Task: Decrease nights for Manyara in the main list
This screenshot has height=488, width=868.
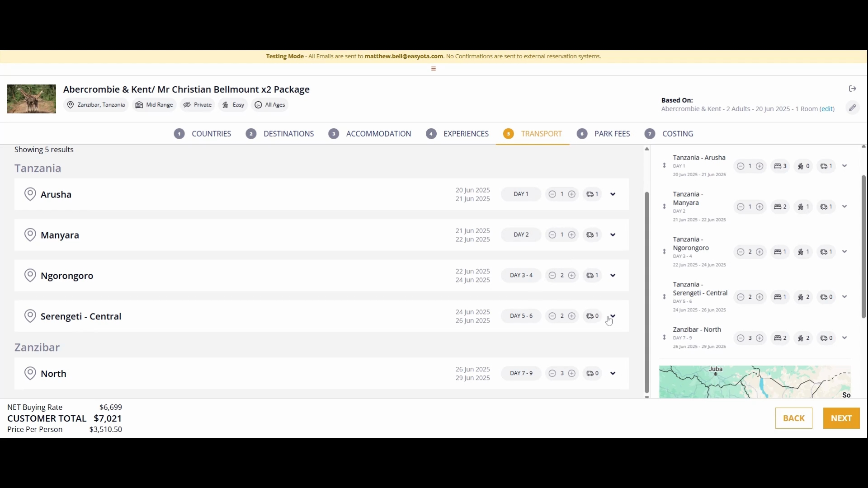Action: pos(552,235)
